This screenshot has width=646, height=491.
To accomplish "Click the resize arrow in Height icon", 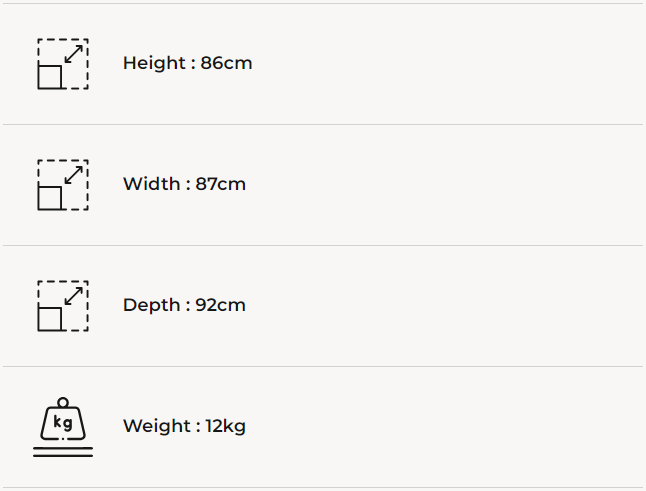I will (x=73, y=54).
